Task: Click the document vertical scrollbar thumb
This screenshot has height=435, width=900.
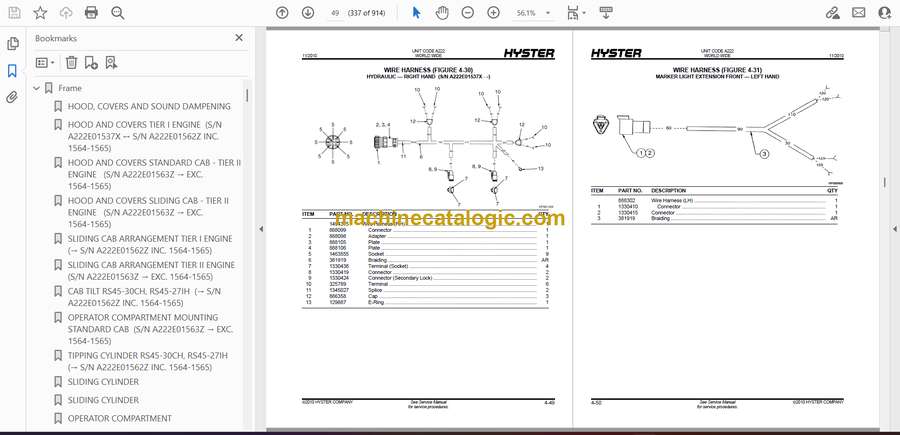Action: click(885, 182)
